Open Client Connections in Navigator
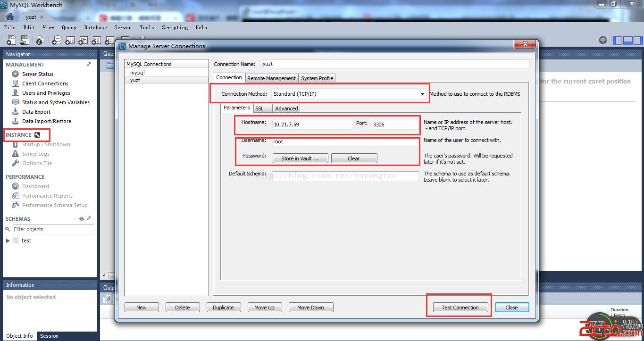The height and width of the screenshot is (341, 644). [x=45, y=83]
